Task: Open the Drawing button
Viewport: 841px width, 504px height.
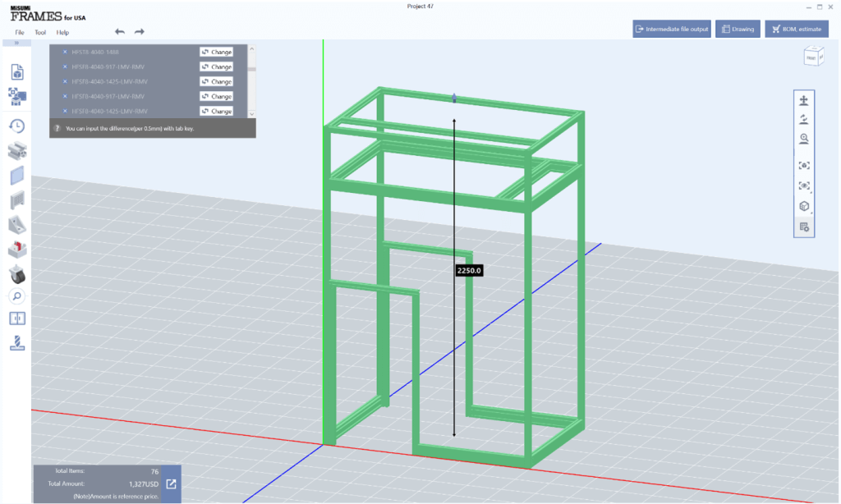Action: click(x=738, y=29)
